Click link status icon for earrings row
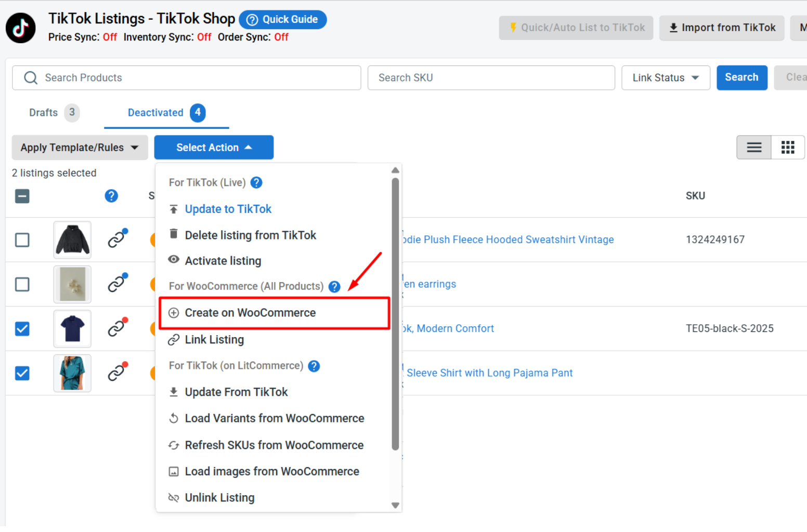The height and width of the screenshot is (532, 807). point(118,283)
